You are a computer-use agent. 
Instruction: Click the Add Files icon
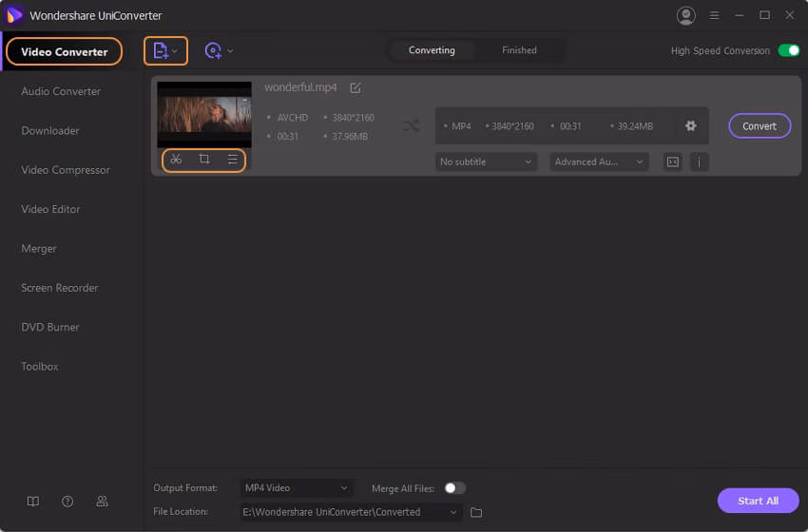click(161, 50)
